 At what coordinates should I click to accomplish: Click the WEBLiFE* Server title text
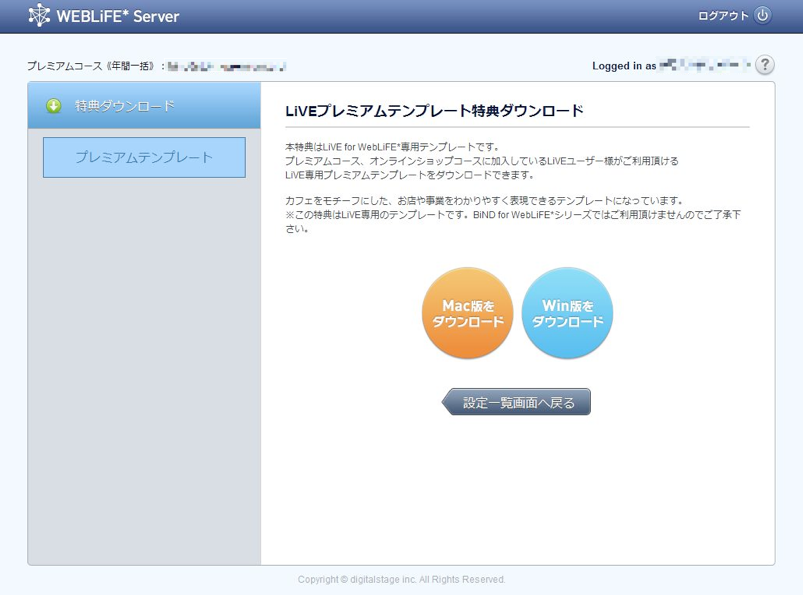(x=118, y=16)
